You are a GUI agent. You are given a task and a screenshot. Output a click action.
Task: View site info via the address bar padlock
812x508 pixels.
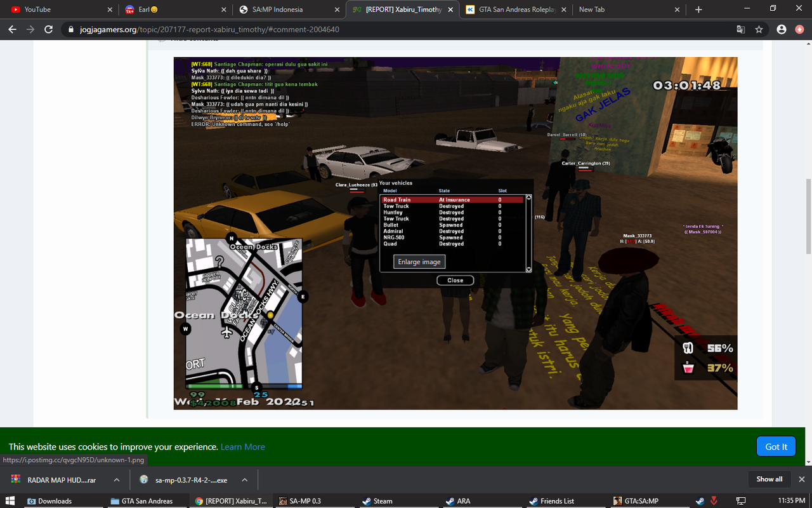coord(70,29)
